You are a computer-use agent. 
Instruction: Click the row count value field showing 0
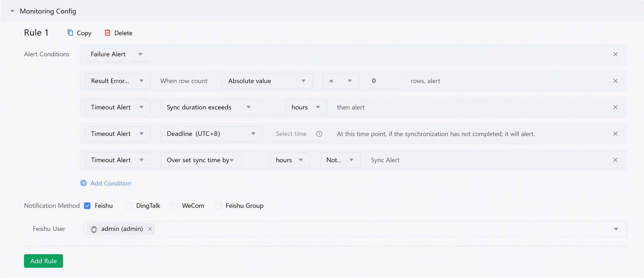point(384,81)
